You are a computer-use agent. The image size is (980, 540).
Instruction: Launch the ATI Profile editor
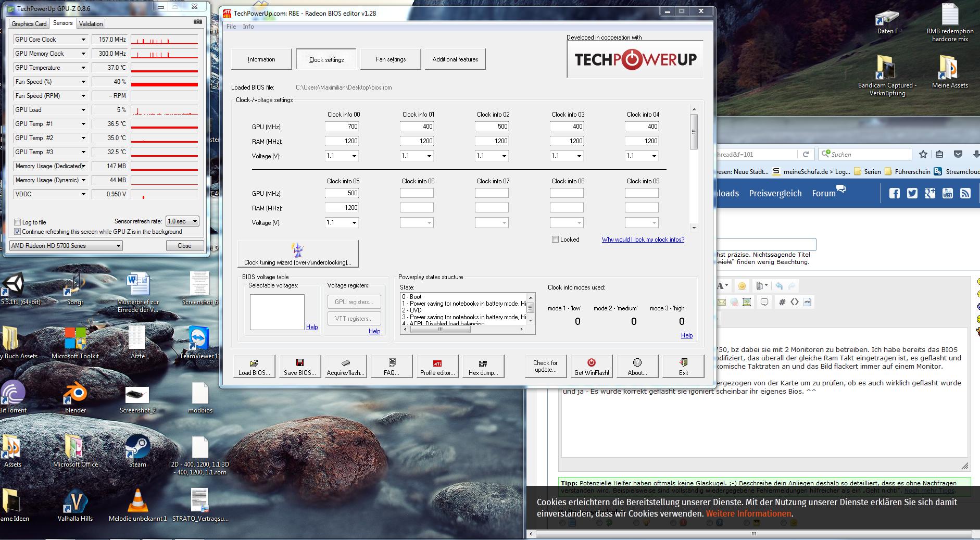coord(437,367)
